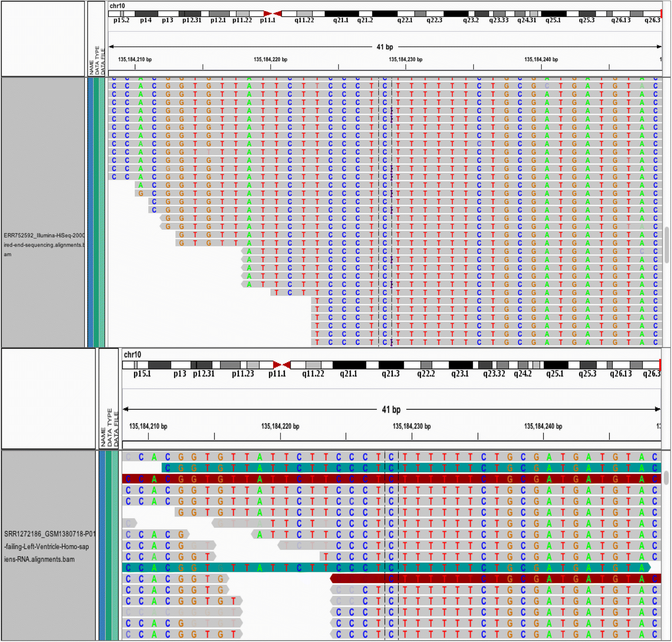
Task: Select the full-length dark red read in SRR1272186 track
Action: pyautogui.click(x=391, y=479)
